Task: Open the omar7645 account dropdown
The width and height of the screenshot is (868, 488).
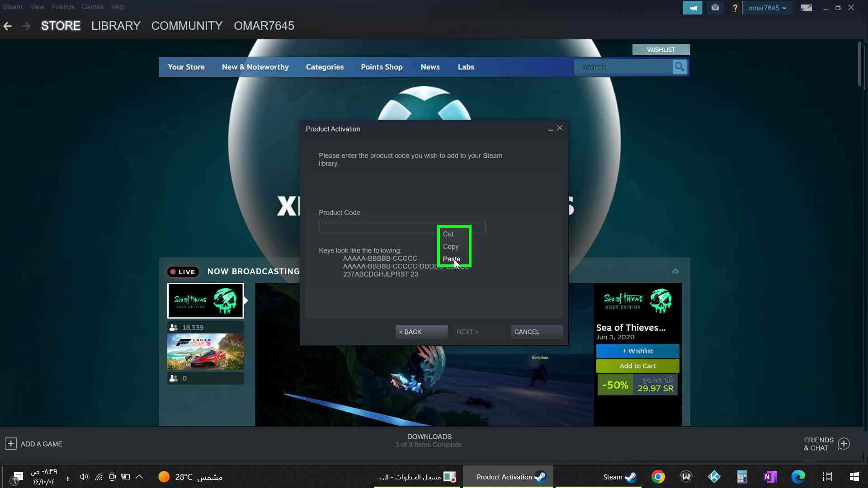Action: 767,8
